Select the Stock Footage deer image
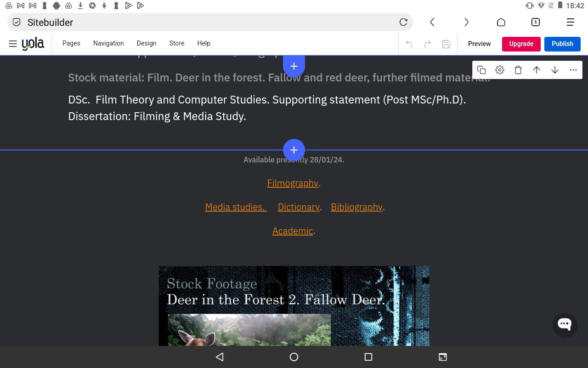588x368 pixels. click(x=294, y=306)
